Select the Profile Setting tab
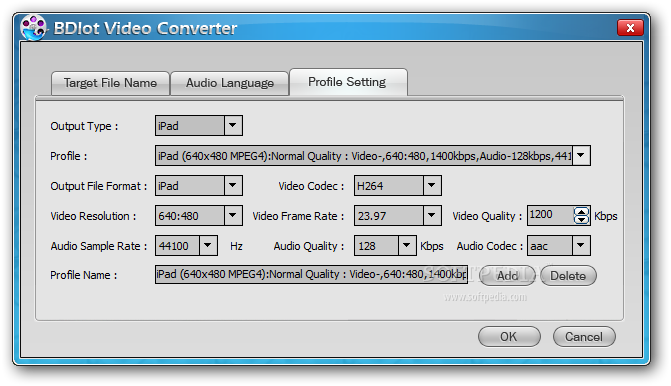The image size is (671, 386). (x=348, y=82)
